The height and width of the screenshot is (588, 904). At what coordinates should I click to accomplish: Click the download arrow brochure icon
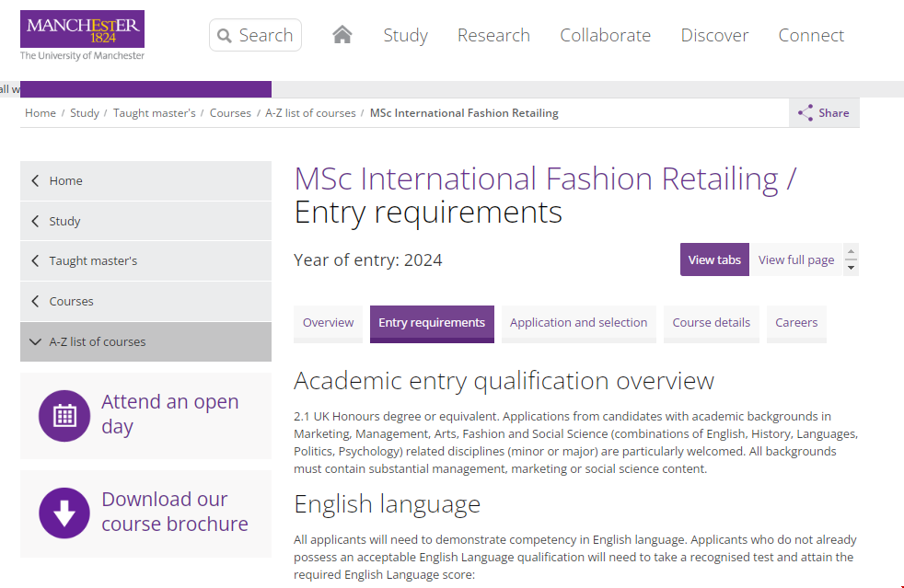64,513
